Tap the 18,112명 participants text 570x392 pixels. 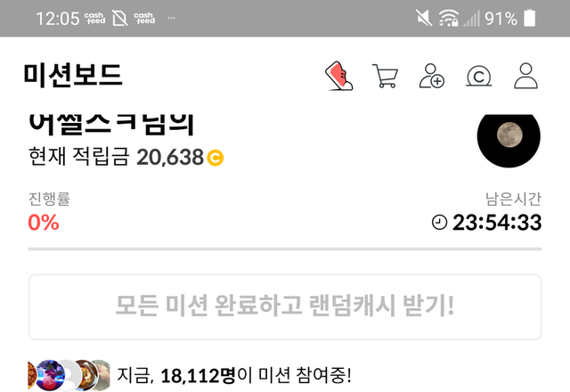pos(198,376)
